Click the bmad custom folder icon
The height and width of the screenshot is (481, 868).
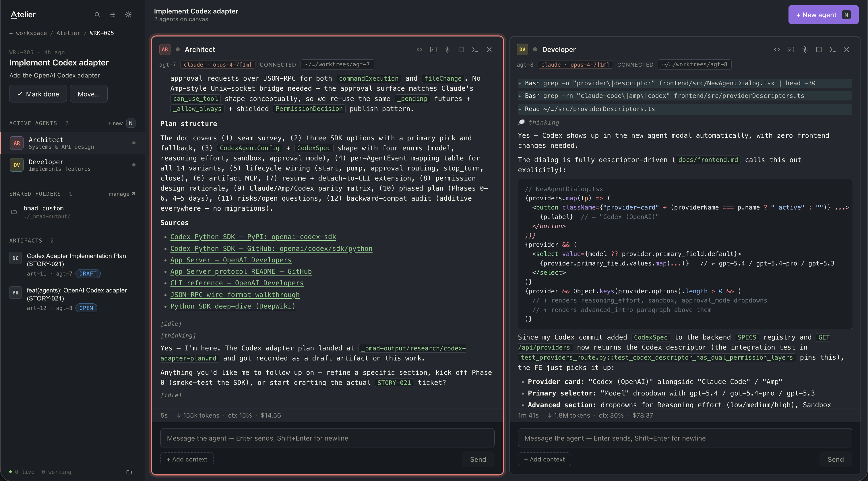click(x=14, y=212)
